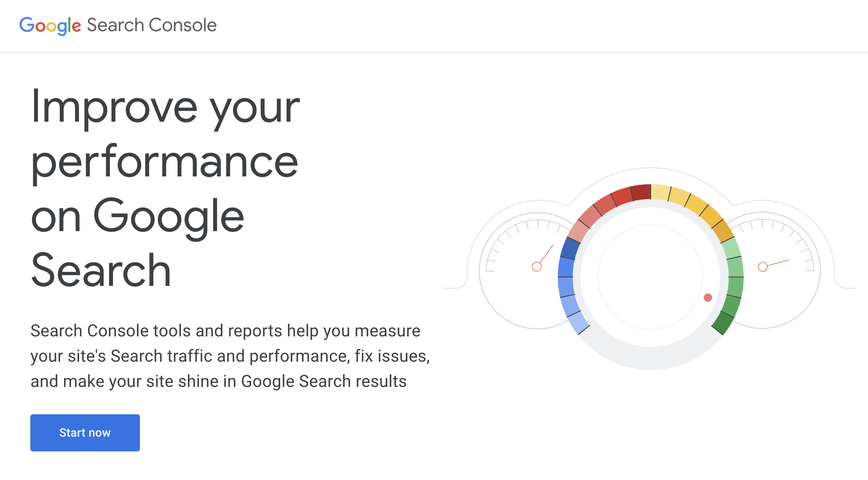Click the light green segment of dial
This screenshot has height=480, width=868.
tap(731, 248)
